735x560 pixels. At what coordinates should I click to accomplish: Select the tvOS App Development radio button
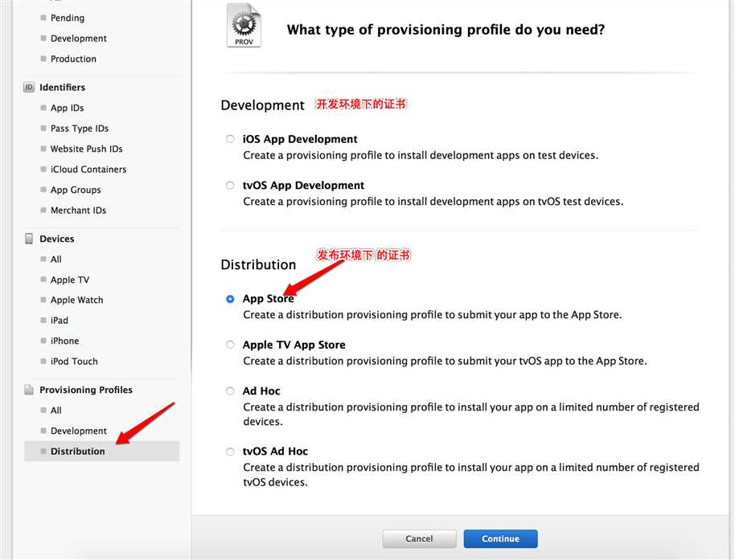(230, 186)
